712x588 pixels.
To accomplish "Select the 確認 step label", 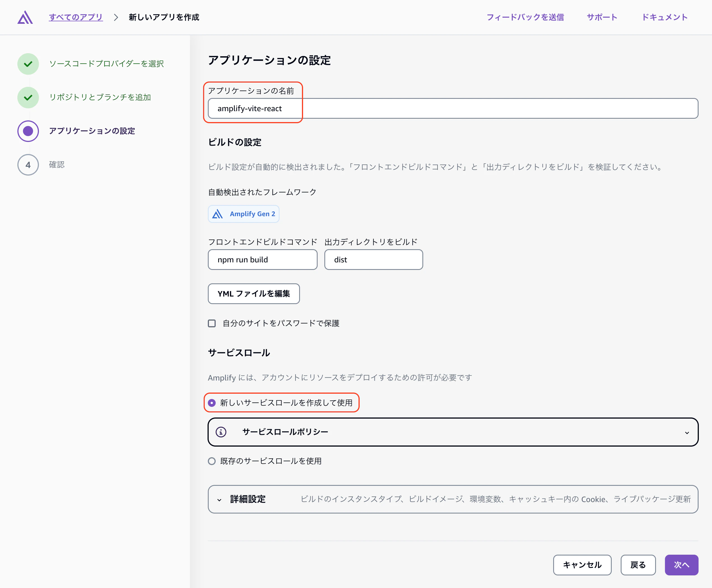I will pos(57,165).
